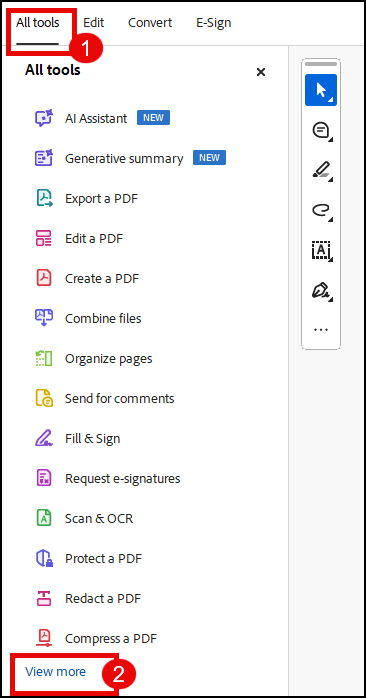
Task: Open the Scan & OCR tool
Action: point(99,519)
